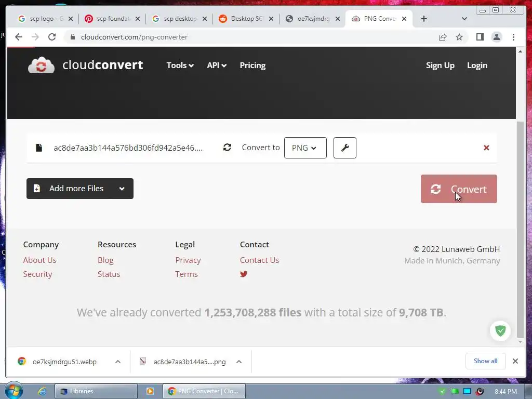Click the Add more Files button label
Viewport: 532px width, 399px height.
[76, 188]
